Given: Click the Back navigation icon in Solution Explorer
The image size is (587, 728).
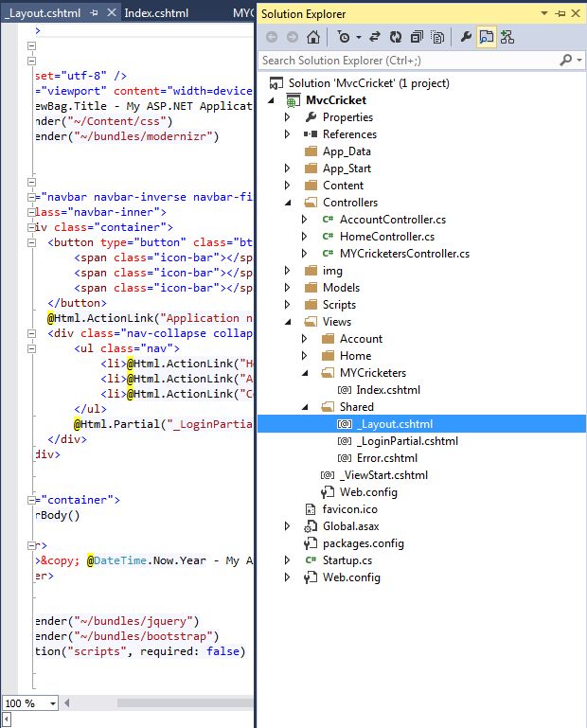Looking at the screenshot, I should [x=272, y=37].
